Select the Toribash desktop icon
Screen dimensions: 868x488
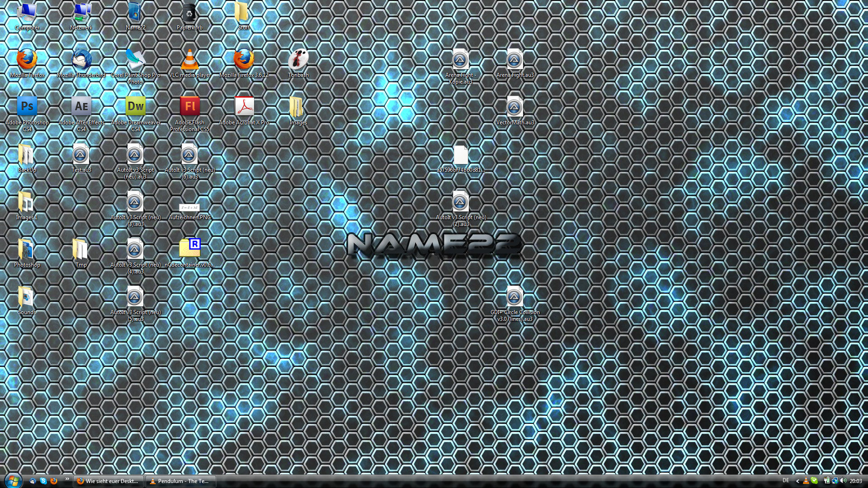click(x=298, y=61)
